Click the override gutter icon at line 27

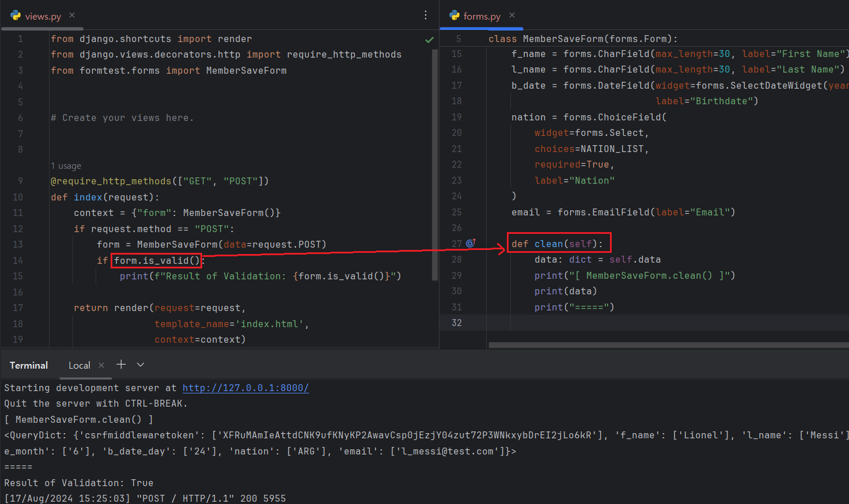pyautogui.click(x=471, y=243)
